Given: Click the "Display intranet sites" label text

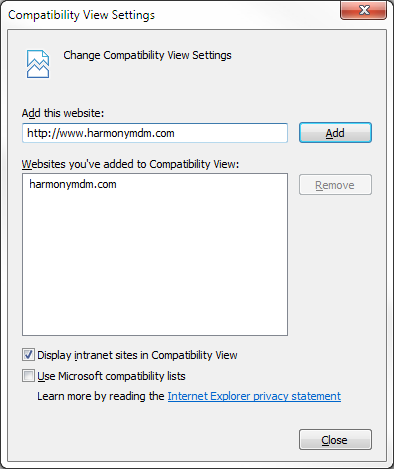Looking at the screenshot, I should pyautogui.click(x=137, y=355).
